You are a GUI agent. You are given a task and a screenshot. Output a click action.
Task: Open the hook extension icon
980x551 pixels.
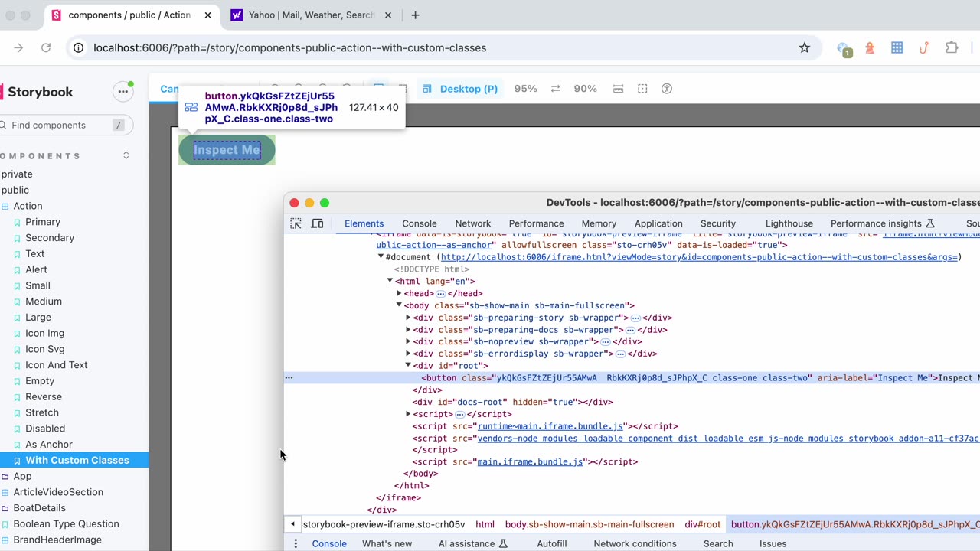tap(924, 47)
